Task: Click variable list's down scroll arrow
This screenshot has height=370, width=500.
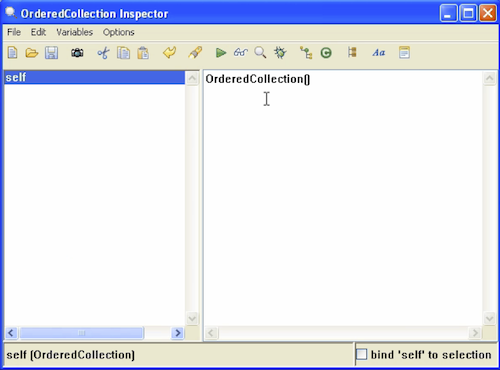Action: click(192, 318)
